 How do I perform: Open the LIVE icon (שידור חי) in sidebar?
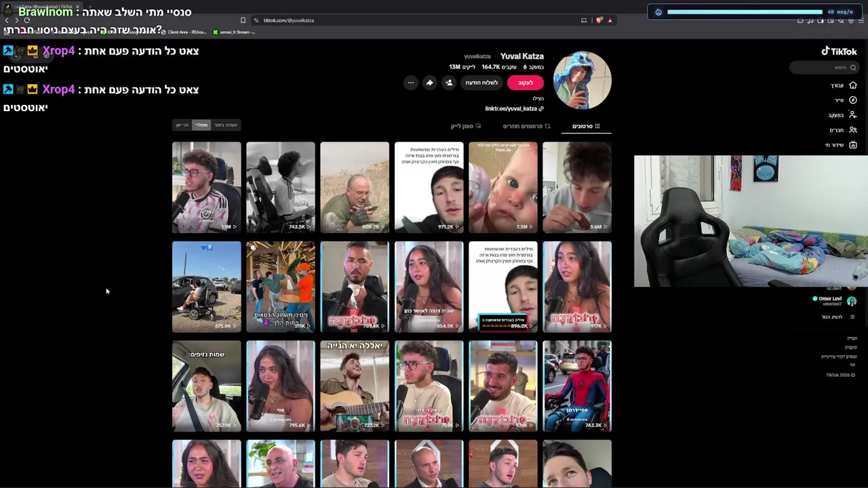tap(853, 145)
